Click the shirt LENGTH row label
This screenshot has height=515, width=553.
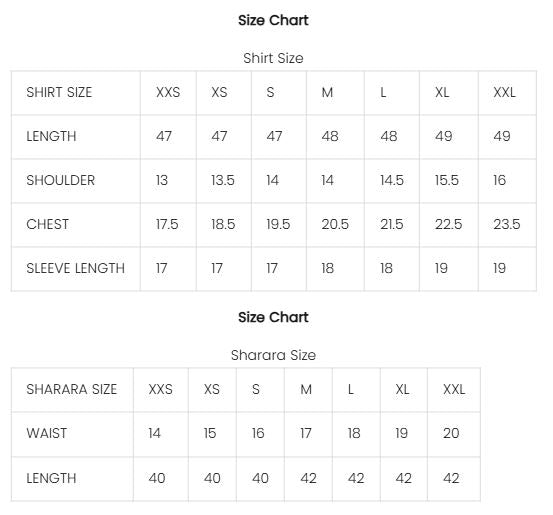[51, 136]
